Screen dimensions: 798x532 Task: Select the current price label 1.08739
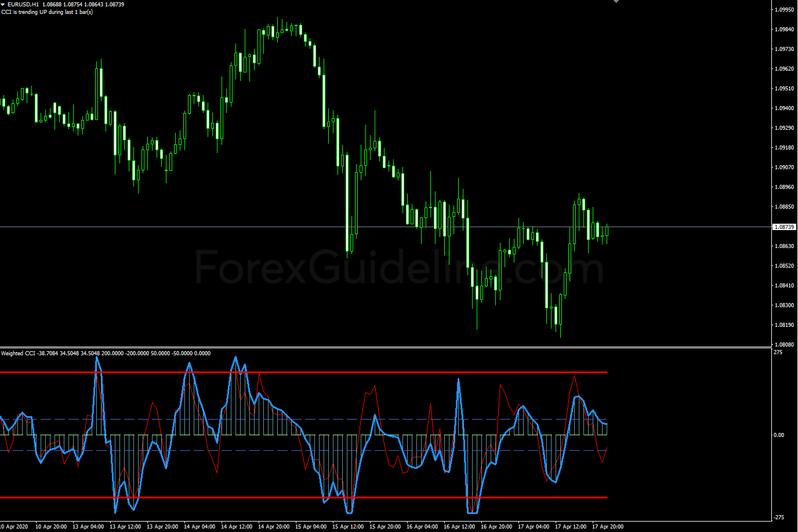[784, 227]
